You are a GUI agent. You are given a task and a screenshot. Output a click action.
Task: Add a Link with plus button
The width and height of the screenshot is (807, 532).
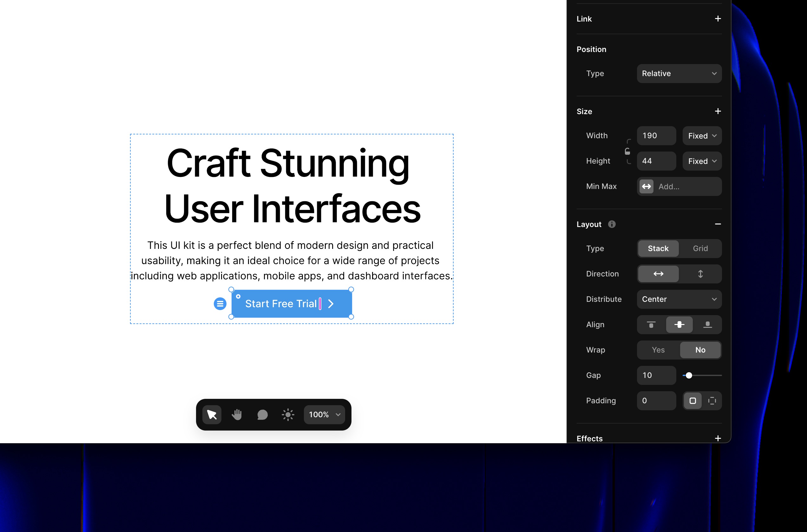click(x=718, y=19)
